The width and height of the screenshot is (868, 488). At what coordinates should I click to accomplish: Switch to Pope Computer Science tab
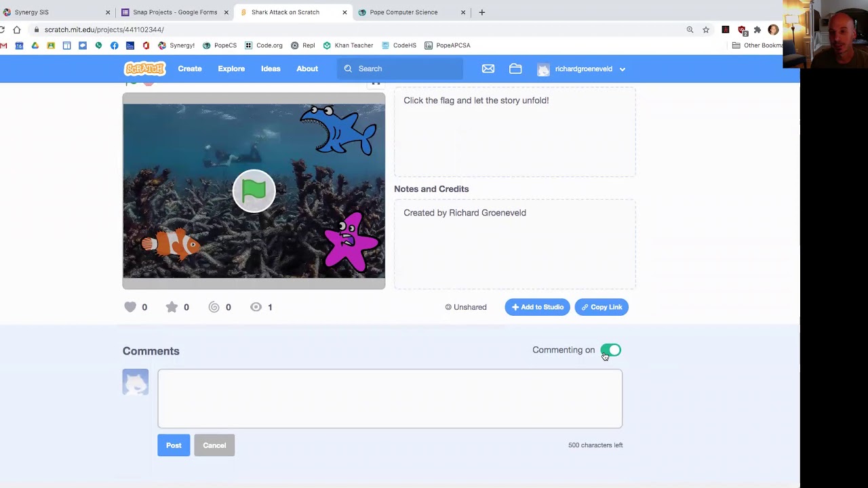(412, 12)
